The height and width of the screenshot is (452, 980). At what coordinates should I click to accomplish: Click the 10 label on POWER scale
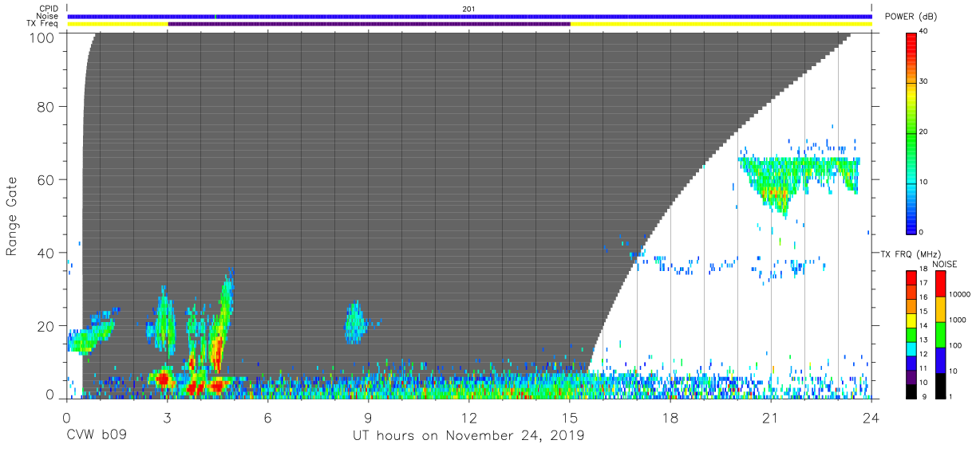point(923,182)
